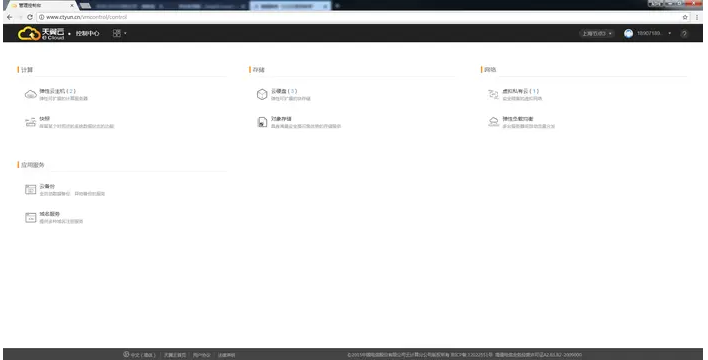Open the 弹性云主机 cloud server icon
Image resolution: width=708 pixels, height=360 pixels.
(30, 94)
